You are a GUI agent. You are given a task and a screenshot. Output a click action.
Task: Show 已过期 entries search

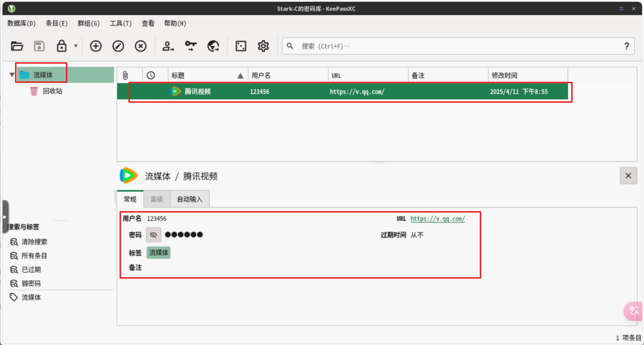(31, 270)
